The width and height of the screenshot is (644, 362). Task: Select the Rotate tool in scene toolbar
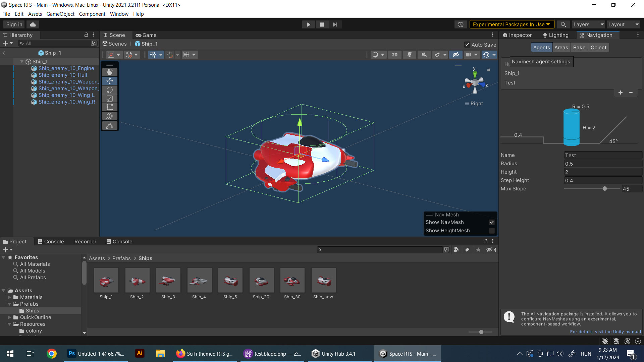tap(110, 90)
